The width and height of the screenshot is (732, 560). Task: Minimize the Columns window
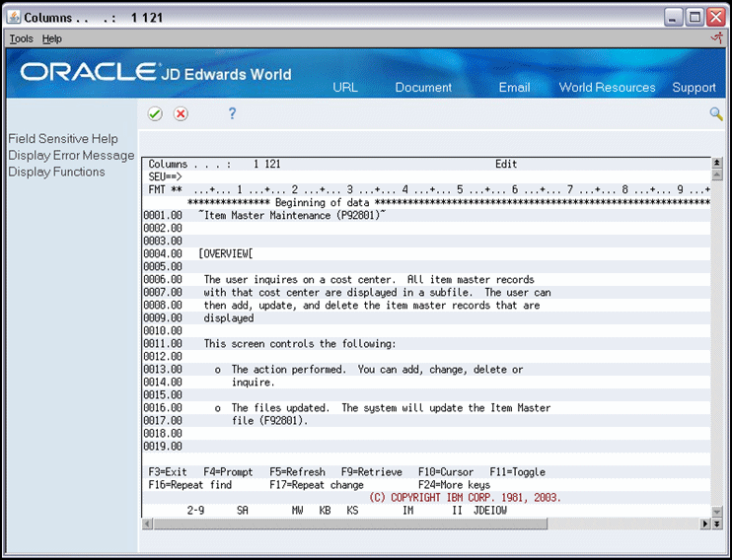673,18
